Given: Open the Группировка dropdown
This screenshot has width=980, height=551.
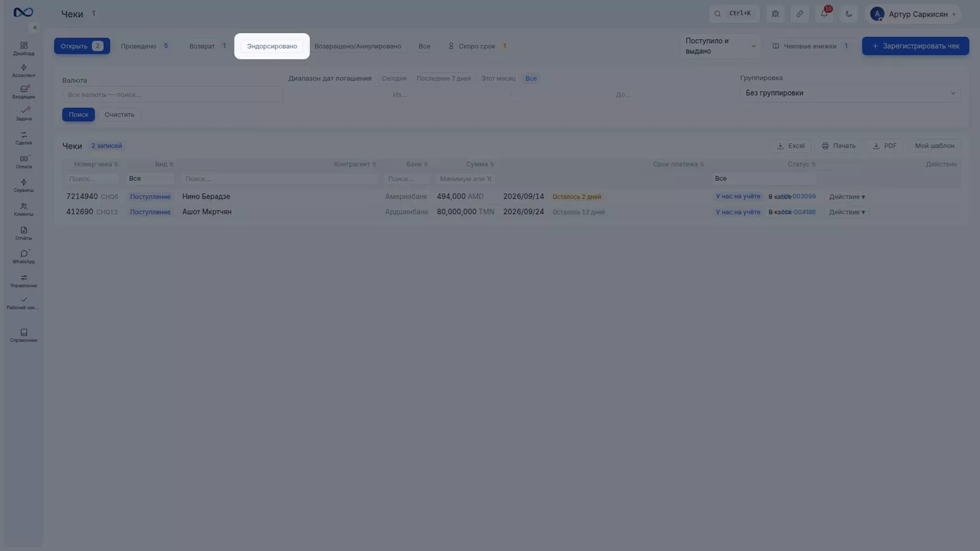Looking at the screenshot, I should 850,93.
